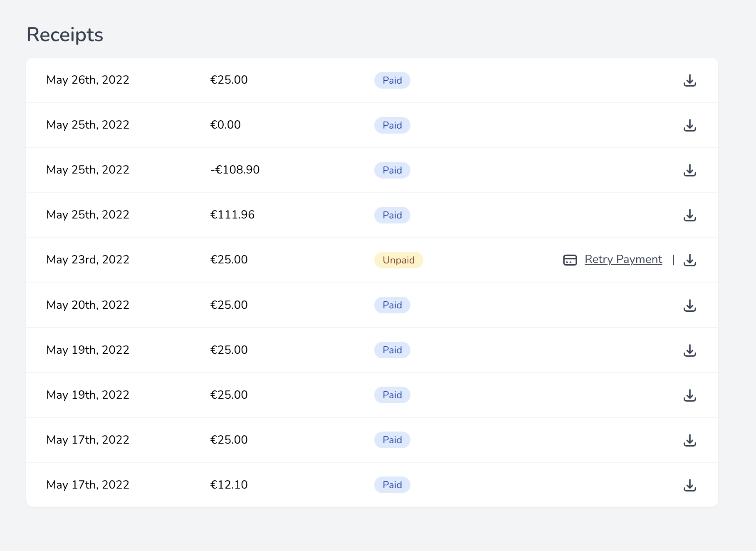Click the Retry Payment link
The width and height of the screenshot is (756, 551).
pos(623,259)
